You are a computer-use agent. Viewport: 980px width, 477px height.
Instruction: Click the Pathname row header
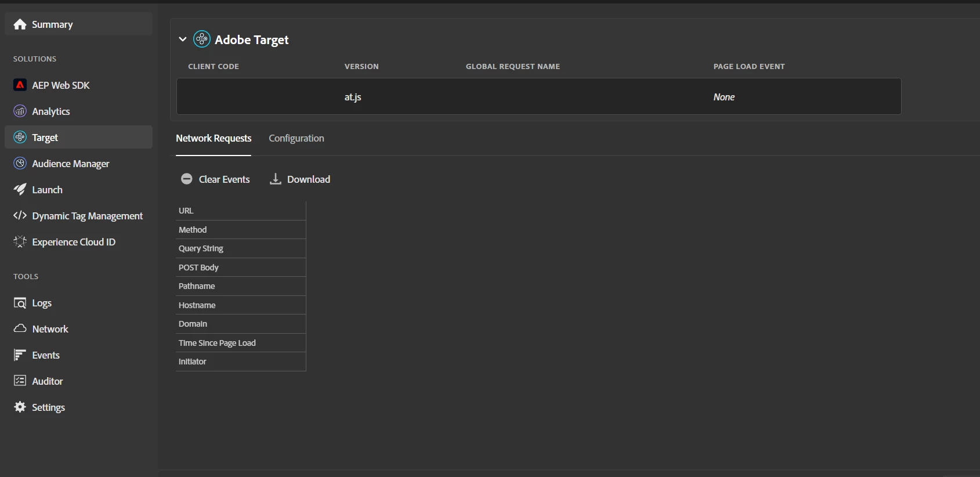pyautogui.click(x=241, y=286)
